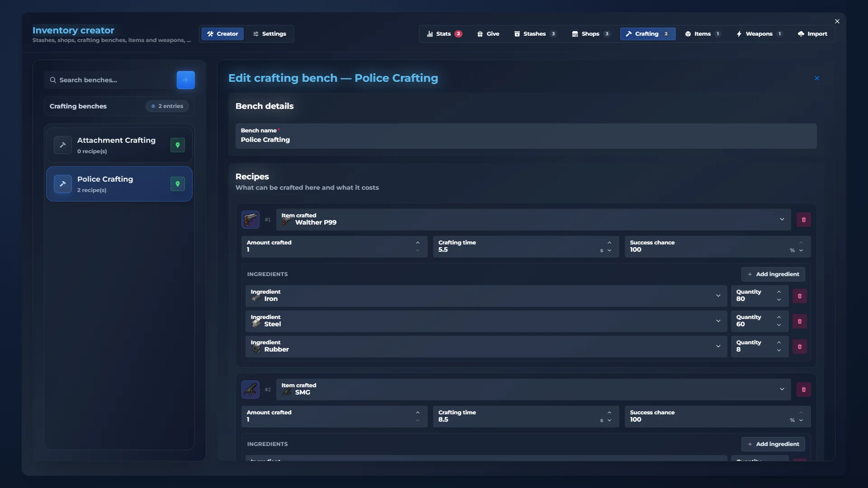Viewport: 868px width, 488px height.
Task: Click the blue plus add-bench button
Action: coord(185,80)
